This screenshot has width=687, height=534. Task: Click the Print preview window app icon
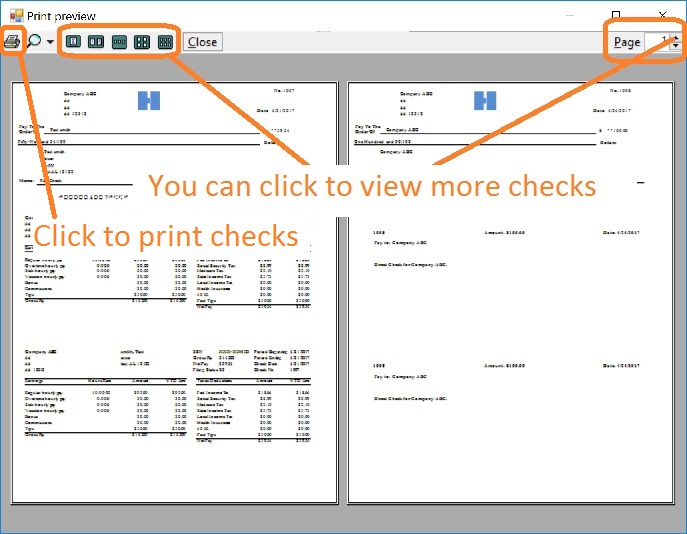[x=15, y=15]
